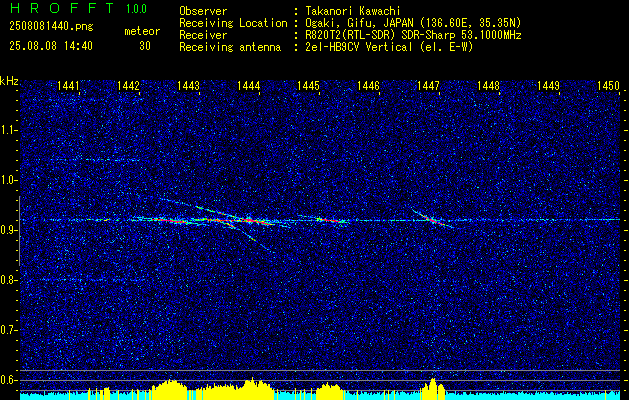Click the timestamp 25.08.08 14:40

(51, 46)
